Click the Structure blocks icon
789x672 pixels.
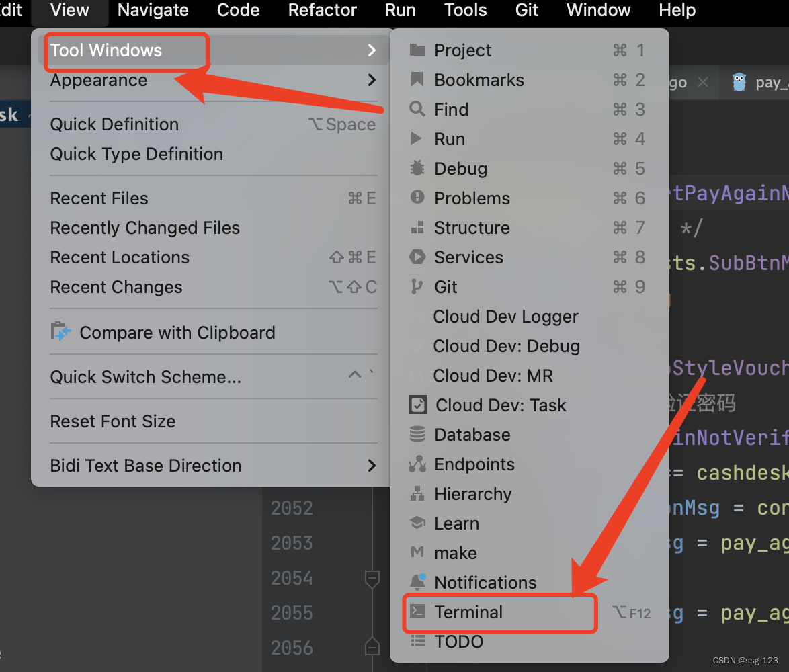coord(417,227)
